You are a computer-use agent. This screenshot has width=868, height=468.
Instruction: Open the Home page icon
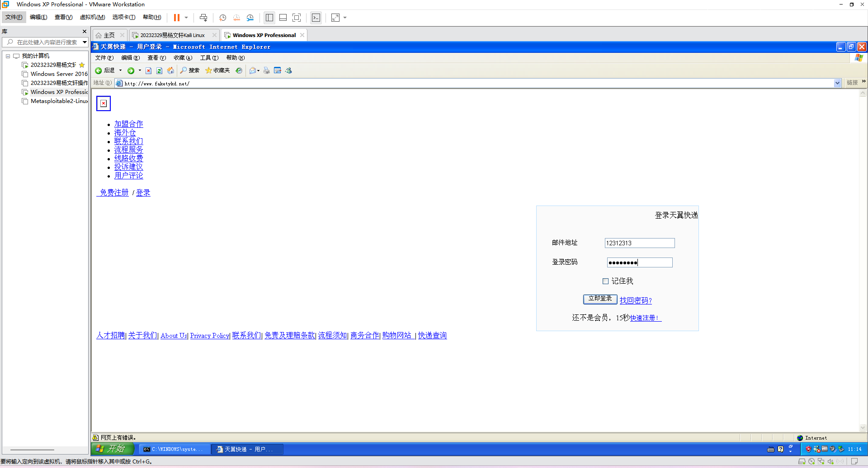(x=170, y=70)
